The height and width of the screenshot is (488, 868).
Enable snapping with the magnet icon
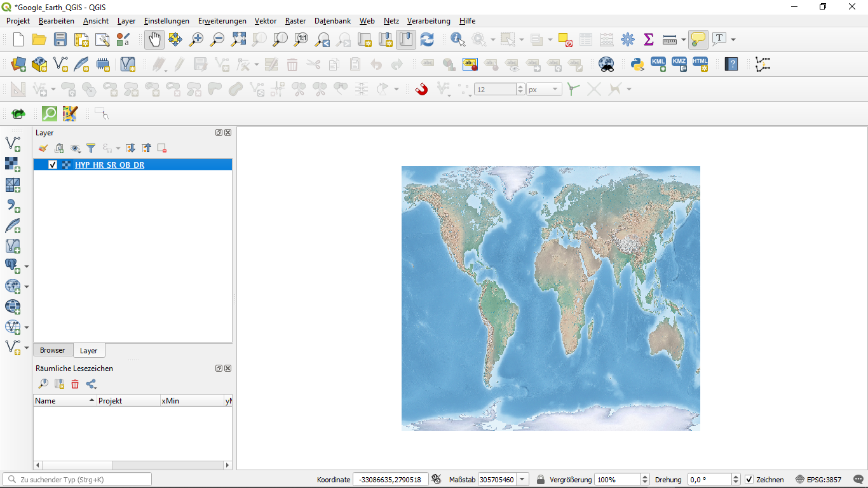[x=421, y=90]
